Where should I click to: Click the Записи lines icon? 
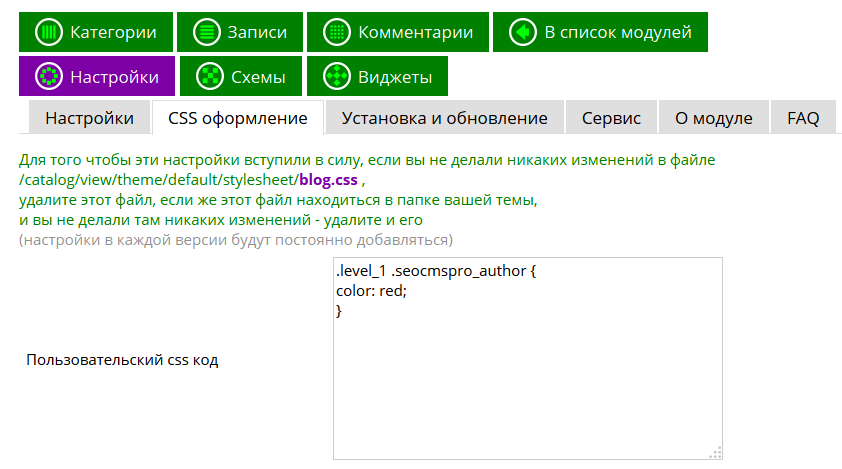pyautogui.click(x=207, y=33)
